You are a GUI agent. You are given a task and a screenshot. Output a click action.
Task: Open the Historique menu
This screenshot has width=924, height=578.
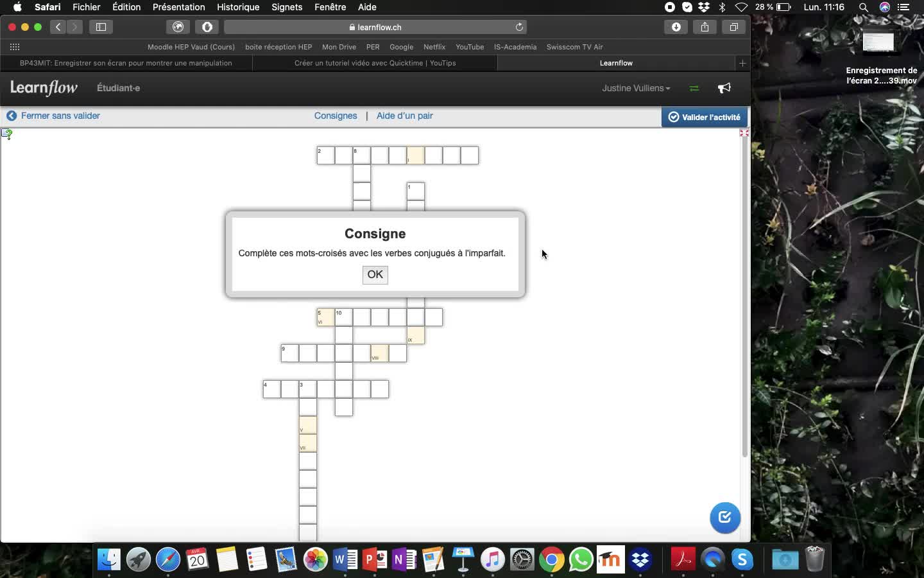(x=237, y=7)
